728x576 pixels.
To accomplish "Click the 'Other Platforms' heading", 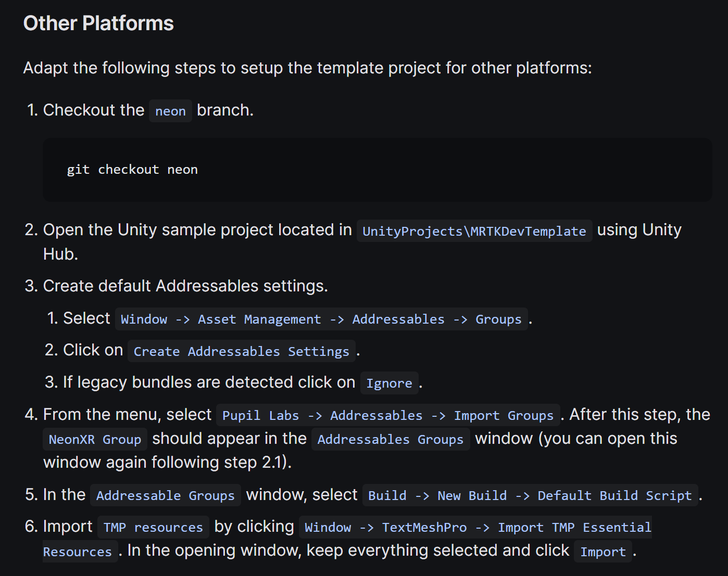I will pos(98,23).
